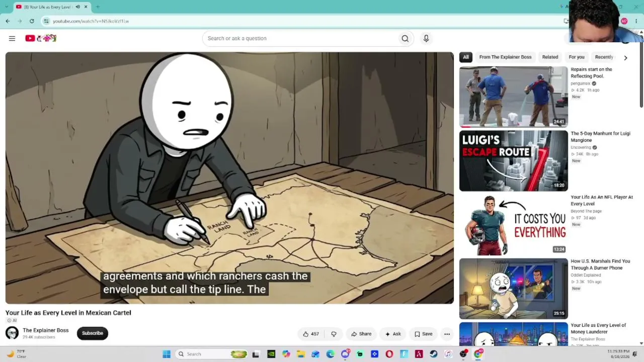Open Google Chrome from the taskbar
The height and width of the screenshot is (362, 644).
[478, 354]
